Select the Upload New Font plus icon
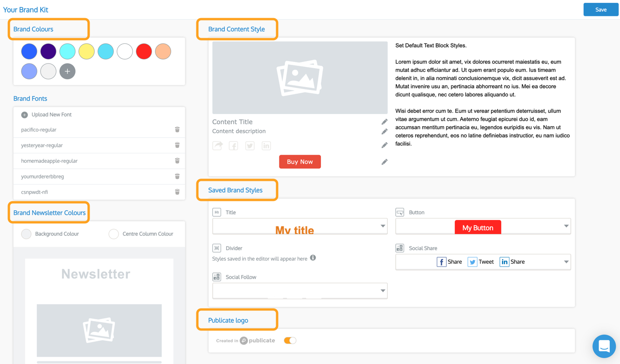 [24, 114]
